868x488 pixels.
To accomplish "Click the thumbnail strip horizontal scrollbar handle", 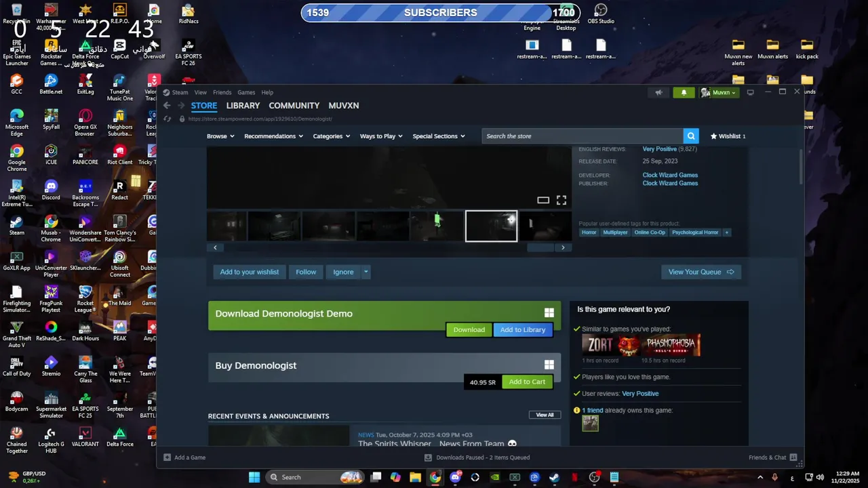I will click(540, 247).
